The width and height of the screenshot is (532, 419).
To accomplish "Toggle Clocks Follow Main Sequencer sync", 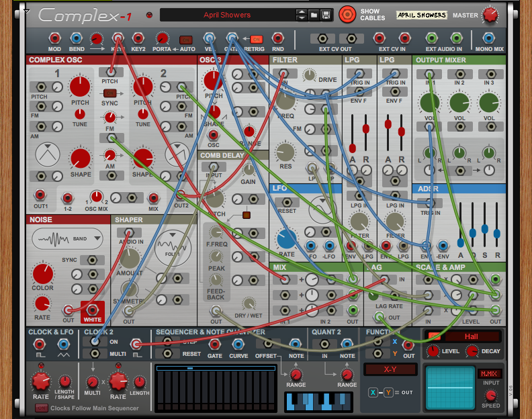I will (41, 408).
